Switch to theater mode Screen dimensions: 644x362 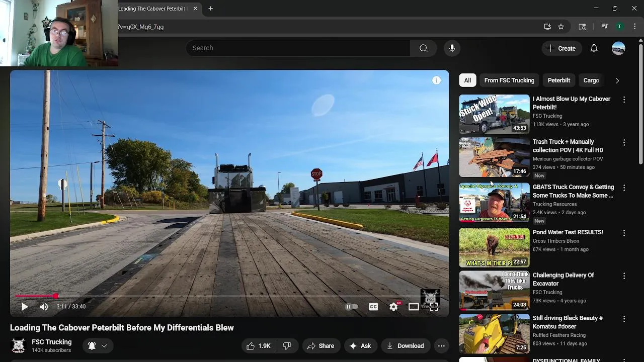click(414, 307)
